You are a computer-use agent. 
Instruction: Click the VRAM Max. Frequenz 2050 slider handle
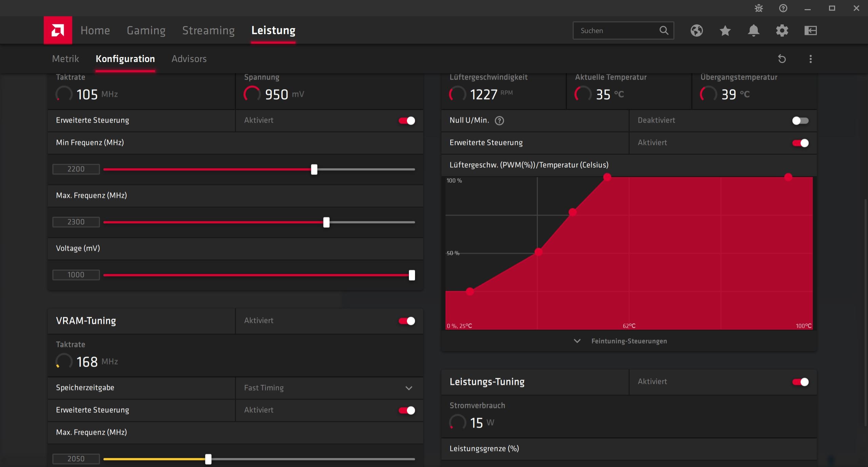208,459
